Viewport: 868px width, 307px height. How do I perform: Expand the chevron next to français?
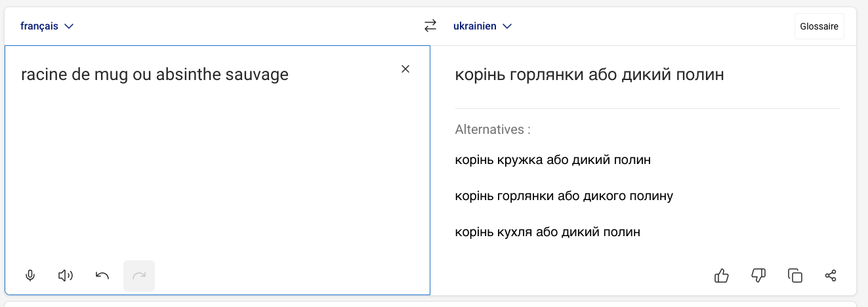[x=68, y=26]
